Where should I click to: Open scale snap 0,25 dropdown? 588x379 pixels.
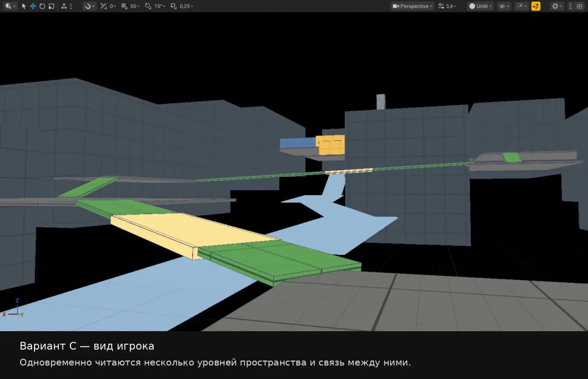click(x=186, y=6)
